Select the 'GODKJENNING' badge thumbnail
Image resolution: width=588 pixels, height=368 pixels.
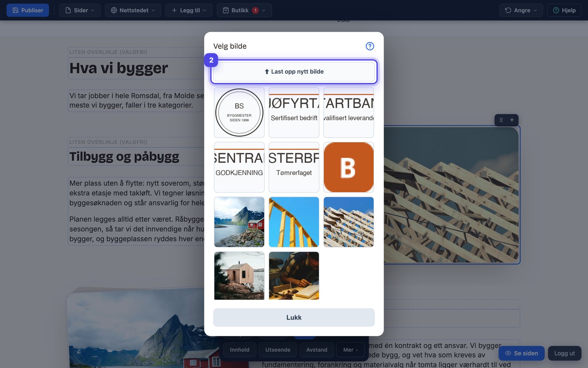[239, 167]
